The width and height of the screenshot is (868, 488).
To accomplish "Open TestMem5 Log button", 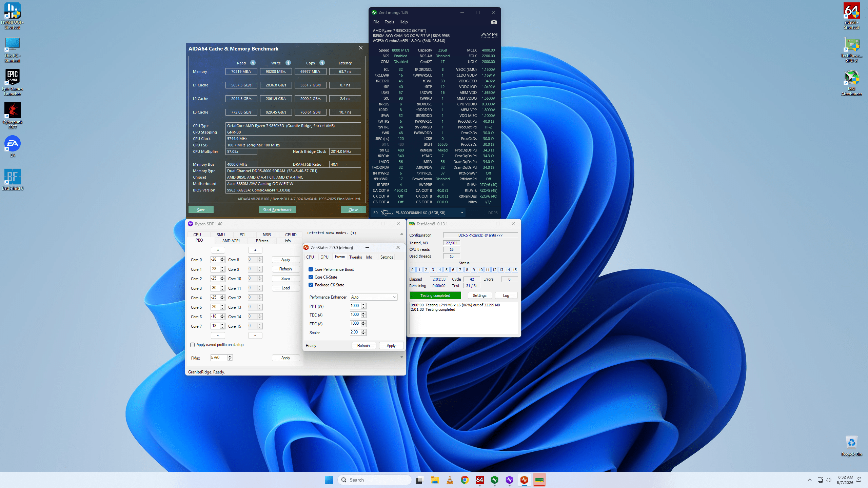I will tap(506, 296).
